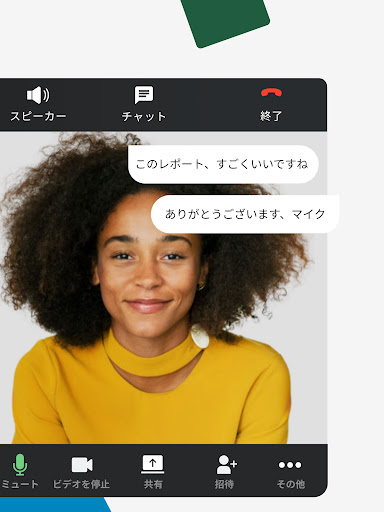Stop video using the camera icon
384x512 pixels.
[82, 465]
